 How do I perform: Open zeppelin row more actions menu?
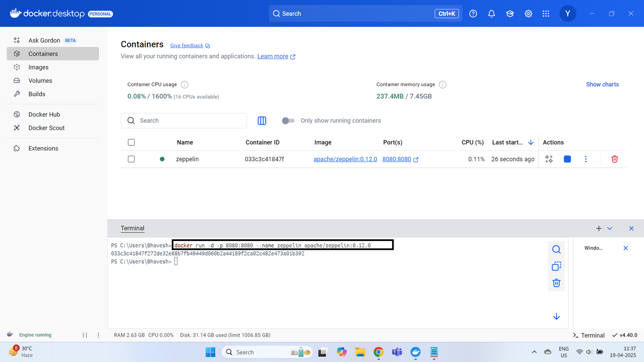tap(586, 159)
